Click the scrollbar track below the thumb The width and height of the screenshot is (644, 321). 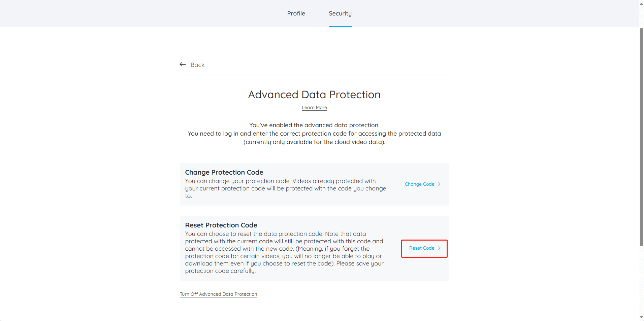(641, 280)
